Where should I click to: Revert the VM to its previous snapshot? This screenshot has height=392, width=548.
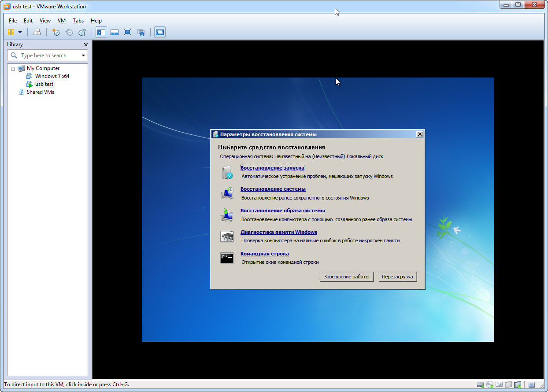click(x=69, y=32)
